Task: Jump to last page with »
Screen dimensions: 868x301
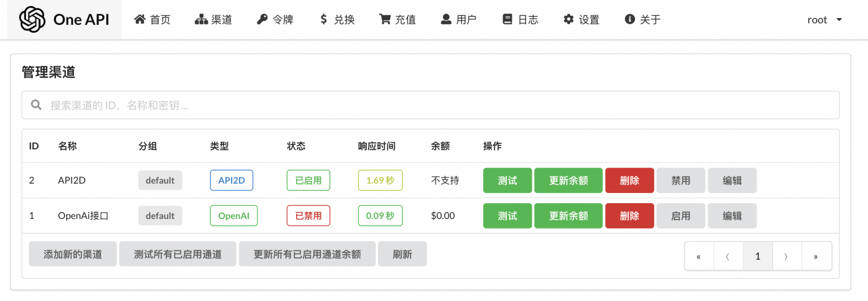Action: click(816, 256)
